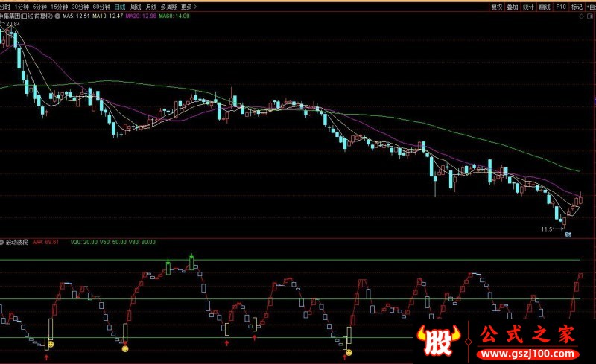Screen dimensions: 596x364
Task: Click the 叠加 overlay button
Action: pos(513,6)
